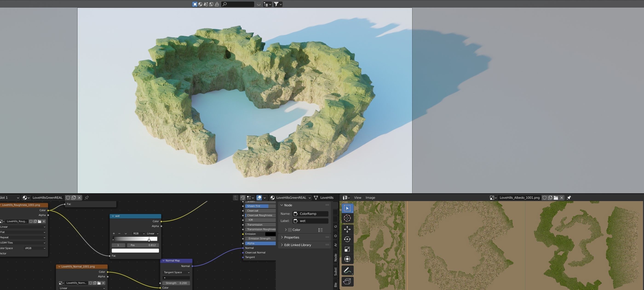Switch to the Subst sidebar tab

336,272
